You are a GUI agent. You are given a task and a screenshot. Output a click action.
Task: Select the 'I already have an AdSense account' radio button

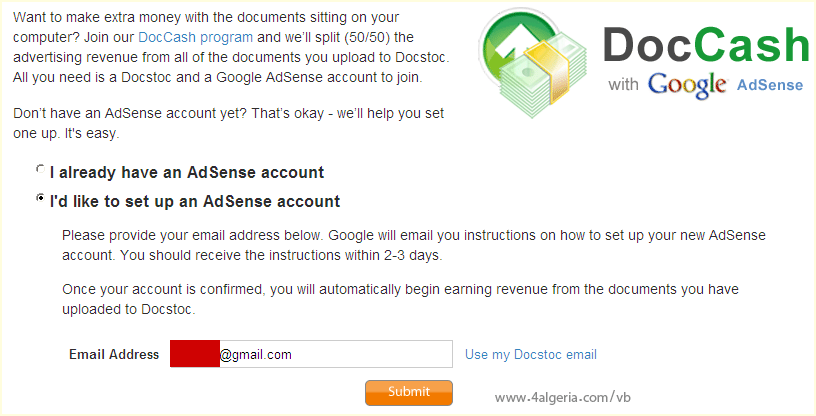(40, 171)
